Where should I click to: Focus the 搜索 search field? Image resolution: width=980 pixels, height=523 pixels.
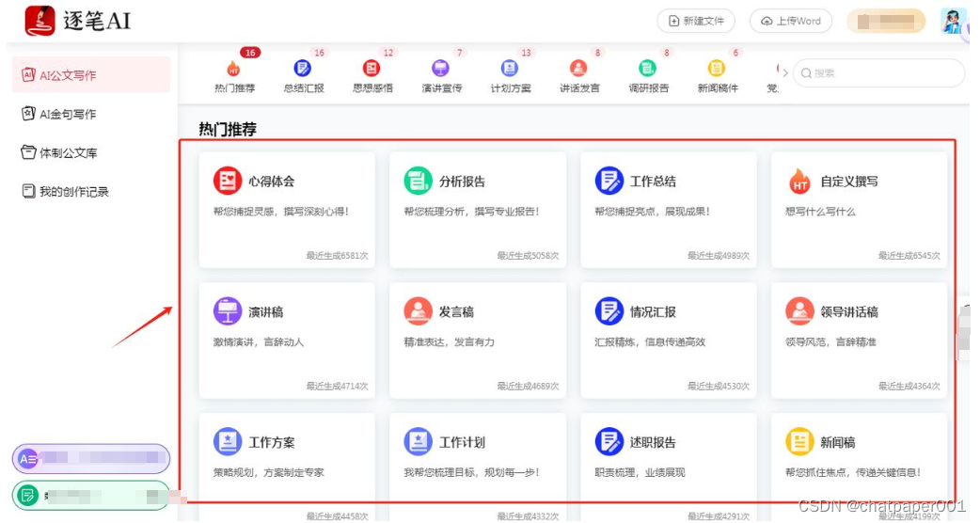(878, 73)
